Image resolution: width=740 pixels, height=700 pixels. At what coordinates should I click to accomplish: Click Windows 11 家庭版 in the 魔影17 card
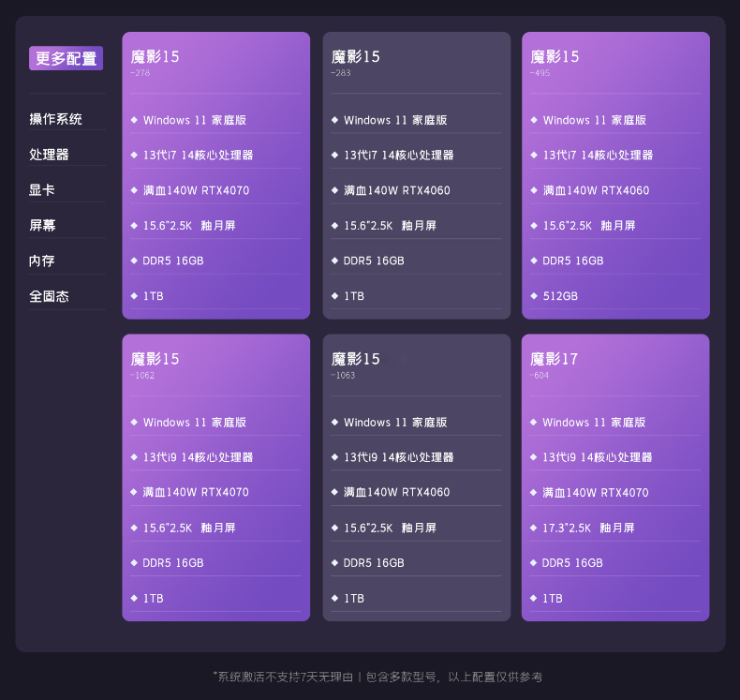(x=594, y=422)
